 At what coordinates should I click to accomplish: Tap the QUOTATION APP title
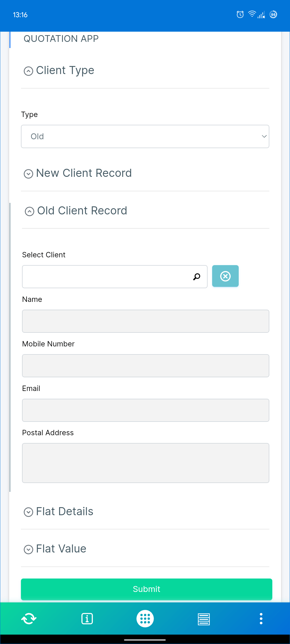[61, 39]
